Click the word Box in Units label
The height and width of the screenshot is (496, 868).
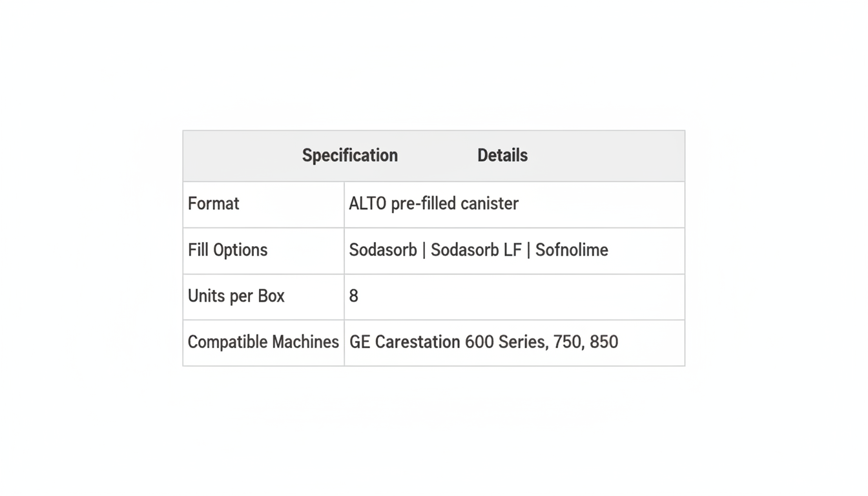271,296
